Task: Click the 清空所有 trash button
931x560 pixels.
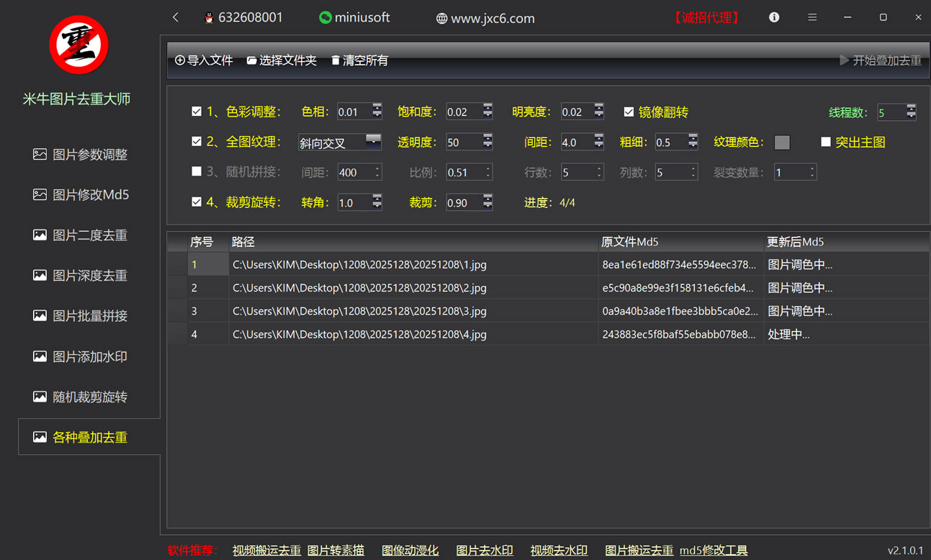Action: 359,60
